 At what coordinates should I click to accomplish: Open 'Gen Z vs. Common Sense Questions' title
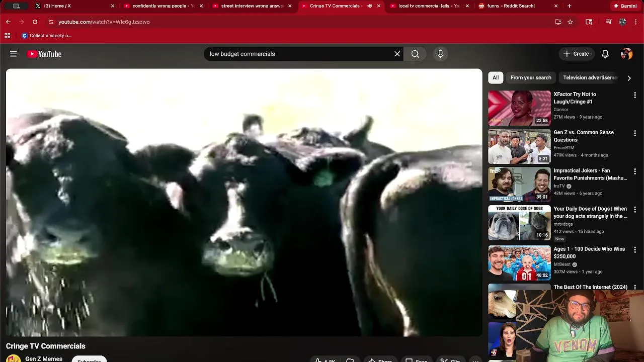coord(584,136)
